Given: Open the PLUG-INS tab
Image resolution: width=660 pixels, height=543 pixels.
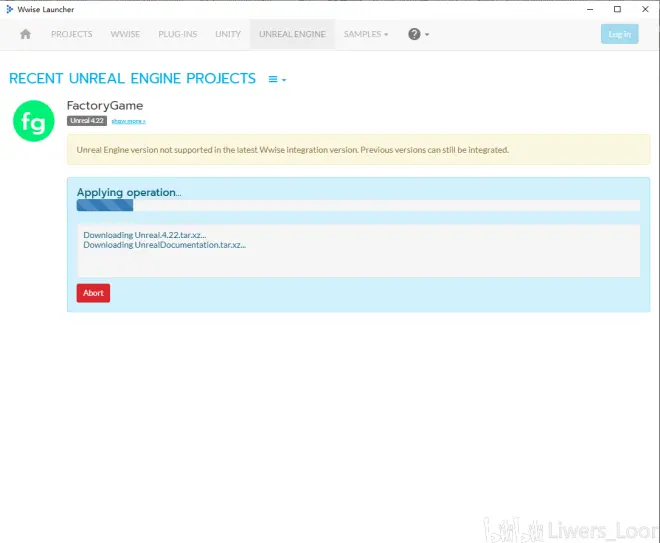Looking at the screenshot, I should click(x=178, y=34).
